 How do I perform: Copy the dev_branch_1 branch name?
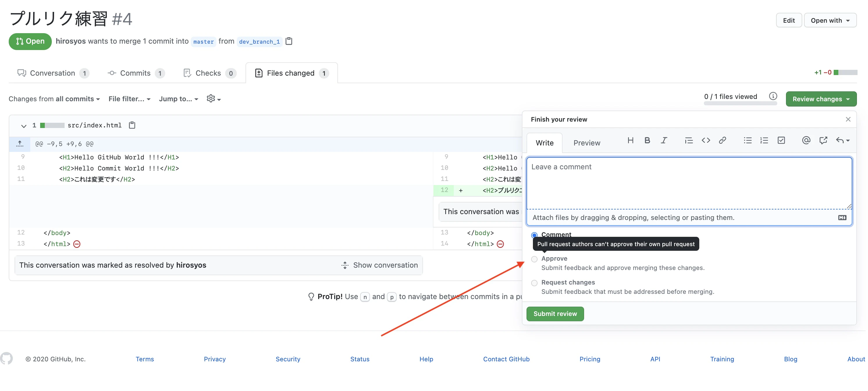point(289,41)
